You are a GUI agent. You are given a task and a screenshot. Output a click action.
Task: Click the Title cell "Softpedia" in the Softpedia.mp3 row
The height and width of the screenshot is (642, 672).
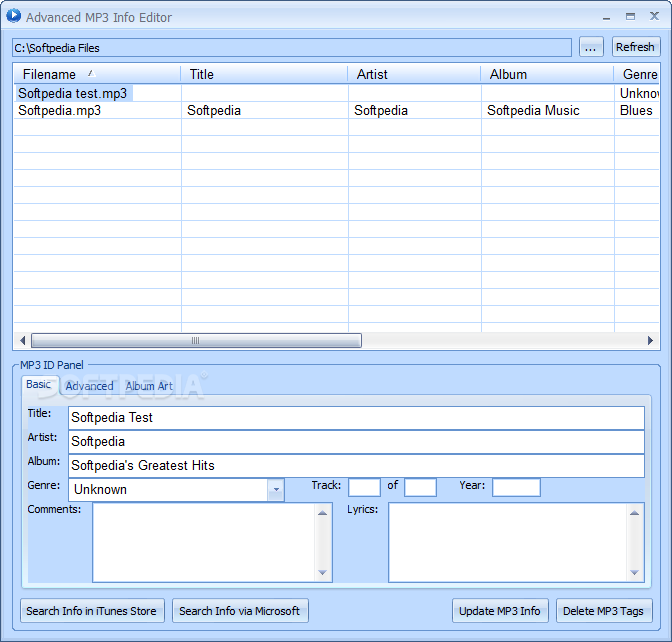pyautogui.click(x=214, y=111)
